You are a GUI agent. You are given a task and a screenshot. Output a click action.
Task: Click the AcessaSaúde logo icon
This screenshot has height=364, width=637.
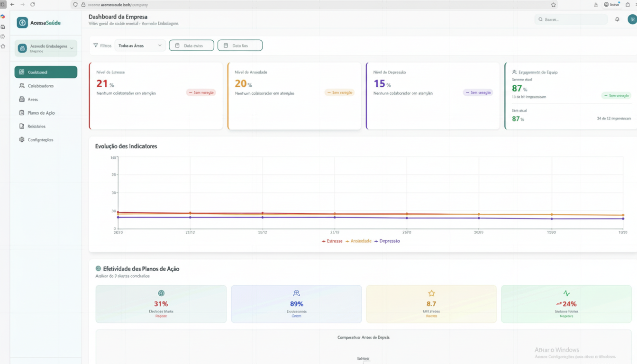pos(22,23)
